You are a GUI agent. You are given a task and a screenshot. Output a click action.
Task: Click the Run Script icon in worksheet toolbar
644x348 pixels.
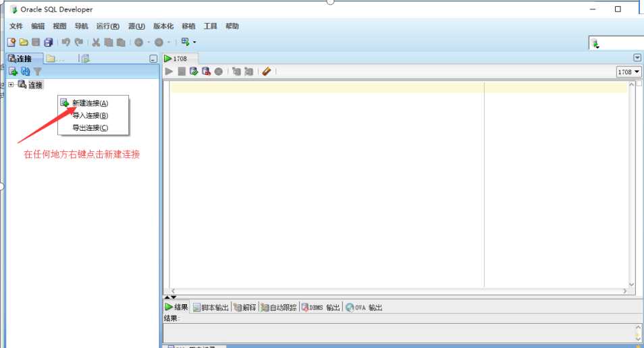coord(182,71)
